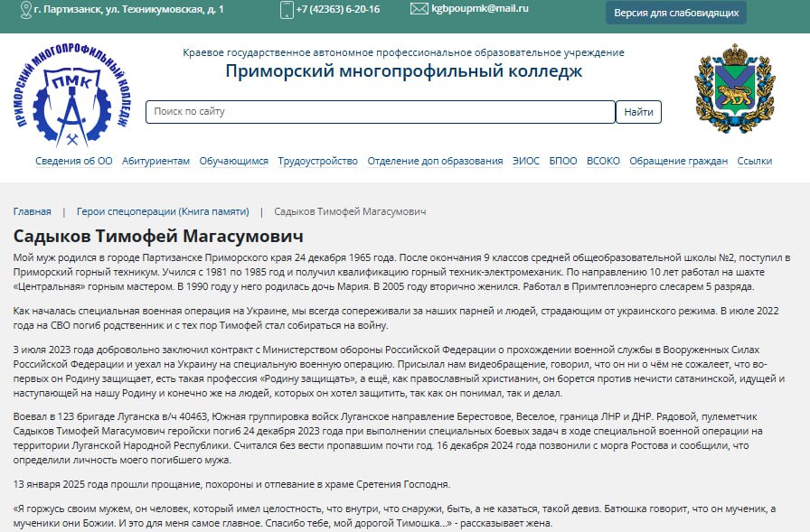This screenshot has height=532, width=810.
Task: Open the «Сведения об ОО» menu
Action: click(x=74, y=161)
